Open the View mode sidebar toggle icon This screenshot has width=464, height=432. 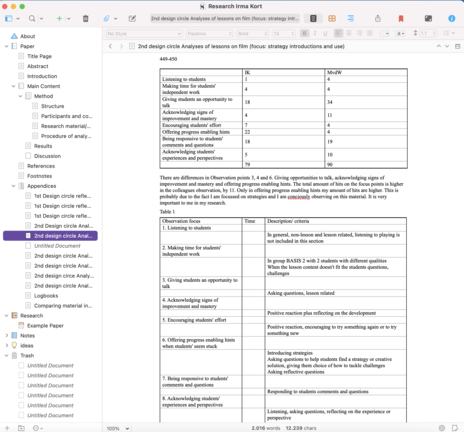tap(9, 19)
